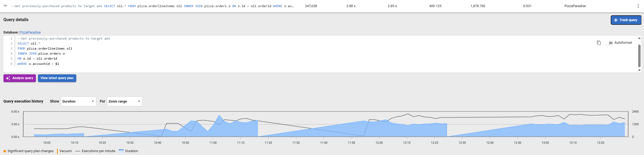Open the query row three-dot menu

pyautogui.click(x=638, y=6)
